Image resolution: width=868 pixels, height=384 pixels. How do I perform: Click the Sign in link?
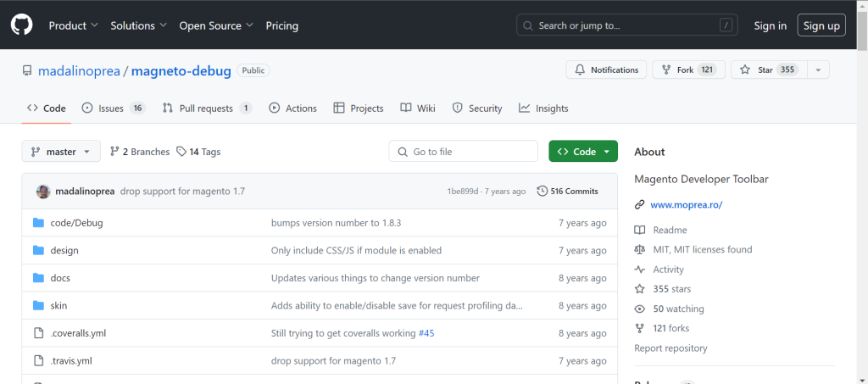click(x=770, y=25)
